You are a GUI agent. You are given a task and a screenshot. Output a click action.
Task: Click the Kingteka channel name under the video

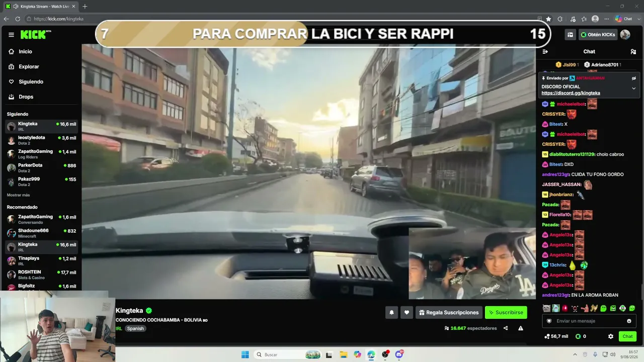coord(129,311)
